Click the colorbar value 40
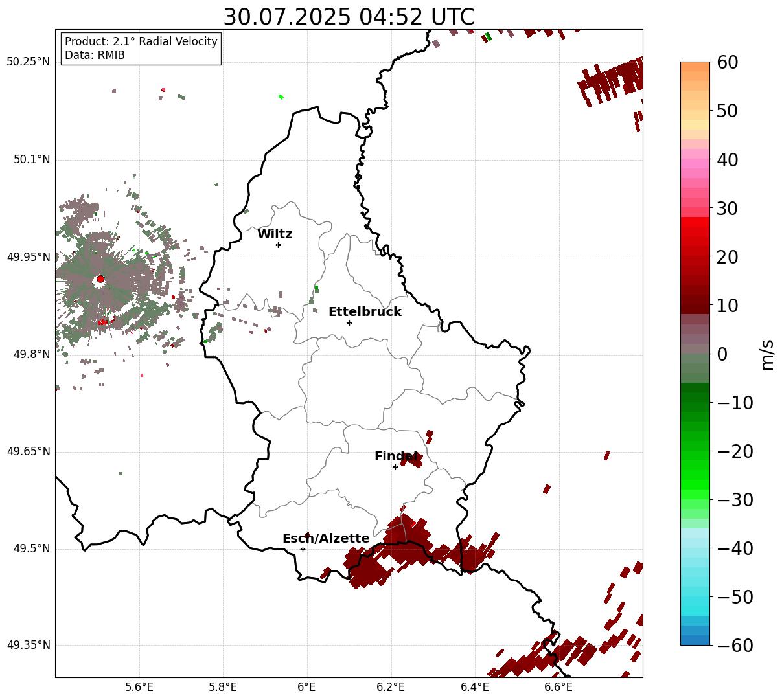Viewport: 782px width, 700px height. [728, 159]
